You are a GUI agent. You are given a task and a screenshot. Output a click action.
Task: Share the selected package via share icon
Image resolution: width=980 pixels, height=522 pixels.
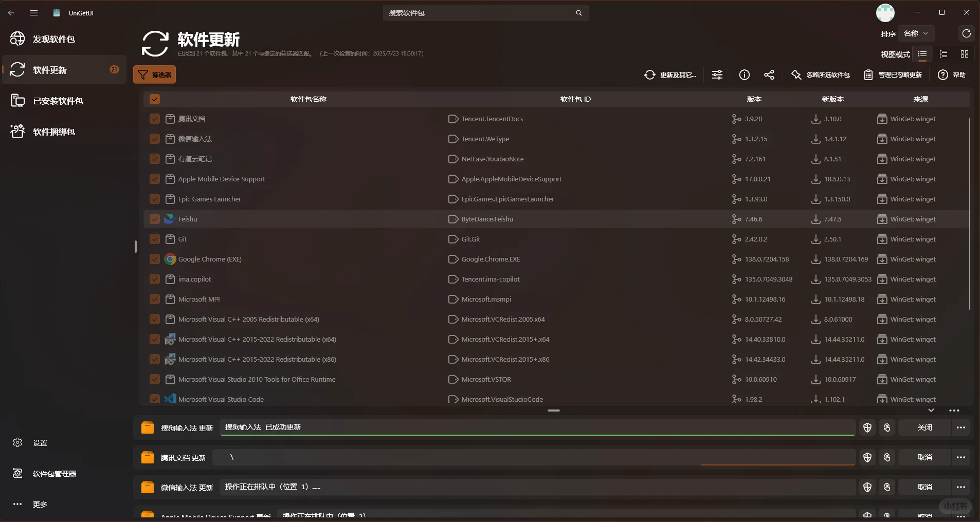coord(769,75)
